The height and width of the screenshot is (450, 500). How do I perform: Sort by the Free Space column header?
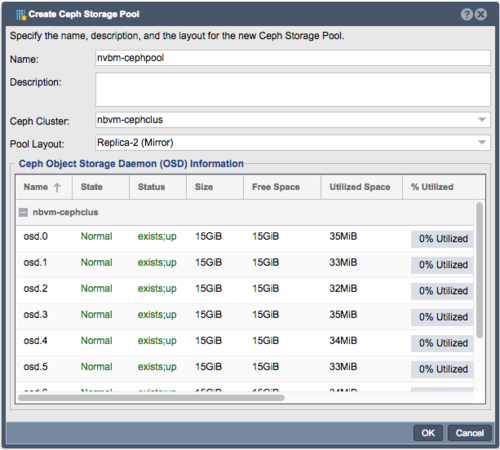tap(282, 187)
